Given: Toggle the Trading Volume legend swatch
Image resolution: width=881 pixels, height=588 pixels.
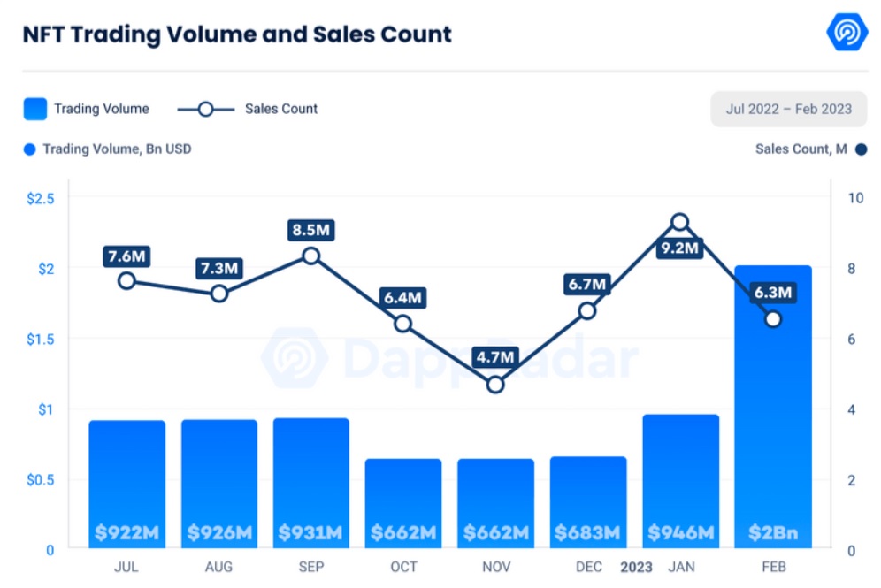Looking at the screenshot, I should [34, 109].
